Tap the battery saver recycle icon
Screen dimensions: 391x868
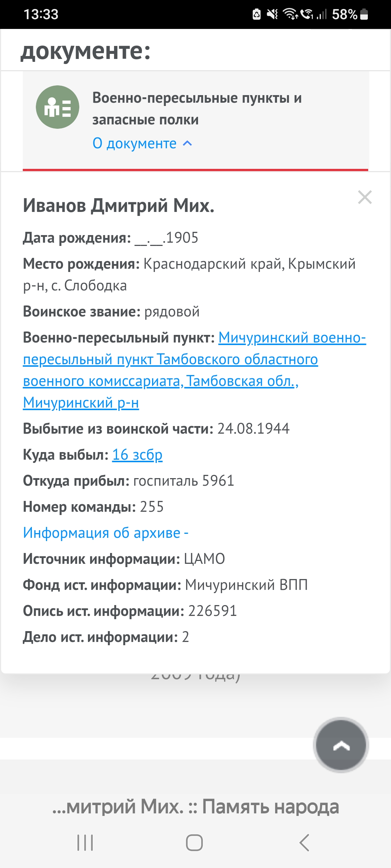coord(257,14)
